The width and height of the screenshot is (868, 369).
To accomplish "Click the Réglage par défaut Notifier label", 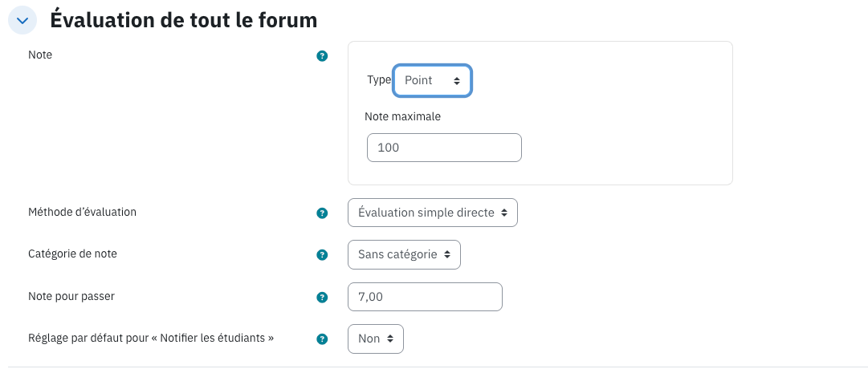I will pos(151,338).
